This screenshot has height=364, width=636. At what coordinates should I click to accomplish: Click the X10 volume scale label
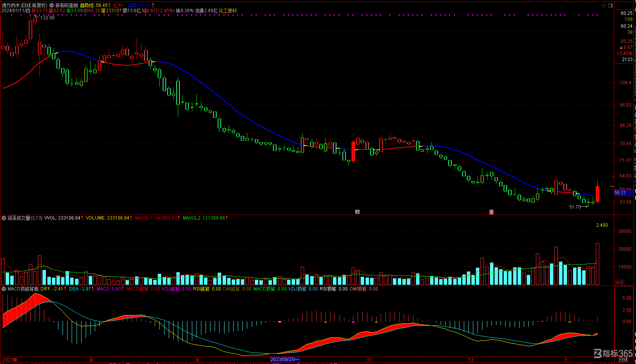click(x=619, y=282)
